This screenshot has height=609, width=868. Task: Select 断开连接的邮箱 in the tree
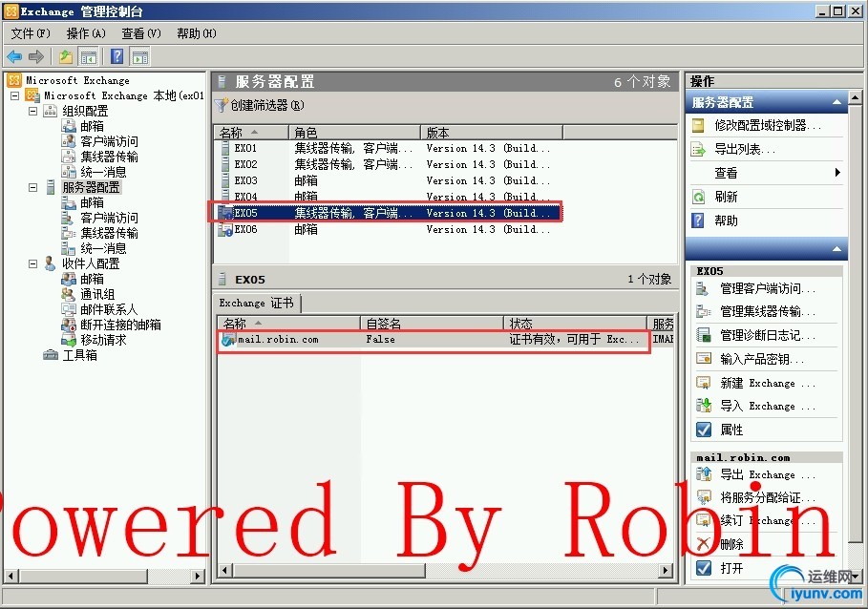(120, 325)
